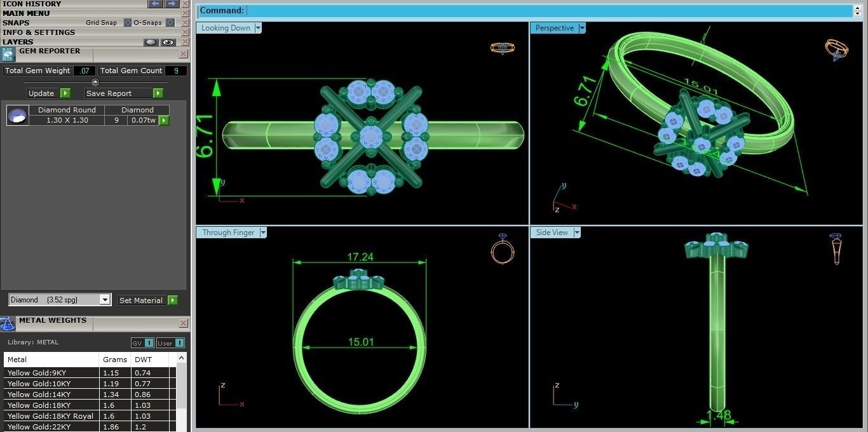Click the Side View viewport title
868x432 pixels.
[x=552, y=233]
